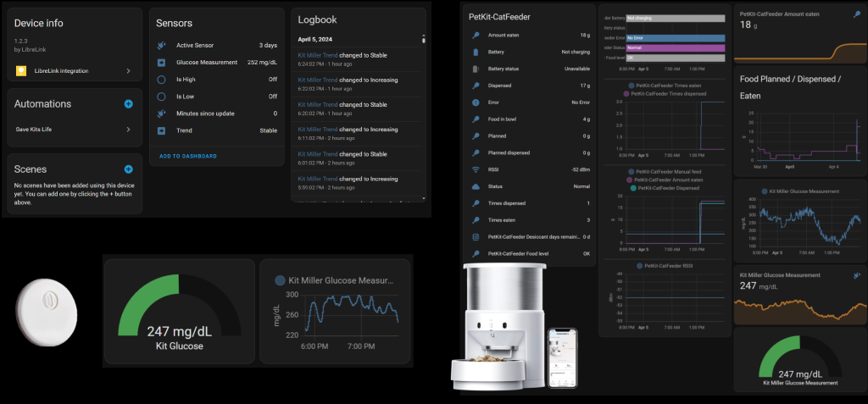Screen dimensions: 868x404
Task: Click the Glucose Measurement sensor icon
Action: (x=161, y=62)
